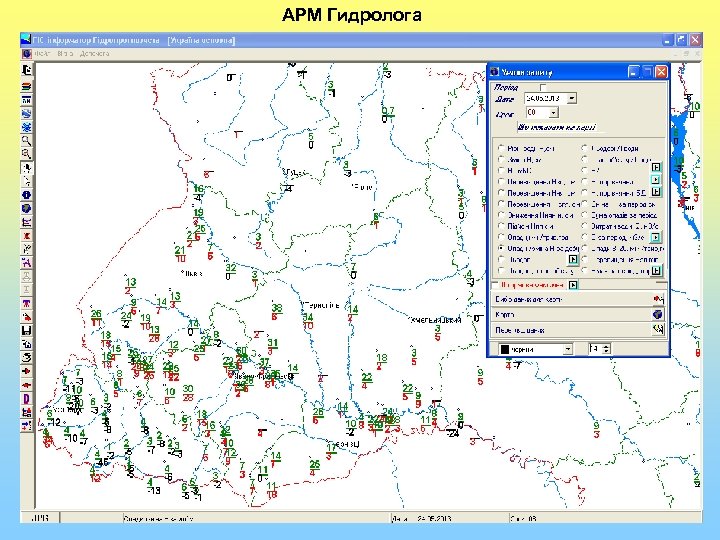This screenshot has width=720, height=540.
Task: Open the graph chart tool below the dark globe
Action: click(27, 222)
